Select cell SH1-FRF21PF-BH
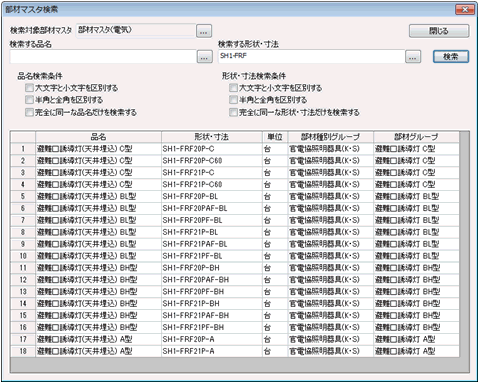Viewport: 479px width, 383px height. coord(212,327)
